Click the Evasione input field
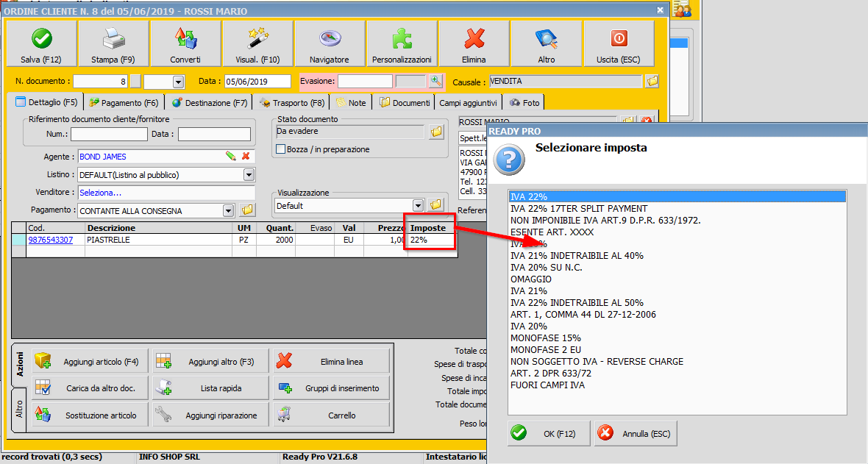Viewport: 868px width, 464px height. point(365,82)
